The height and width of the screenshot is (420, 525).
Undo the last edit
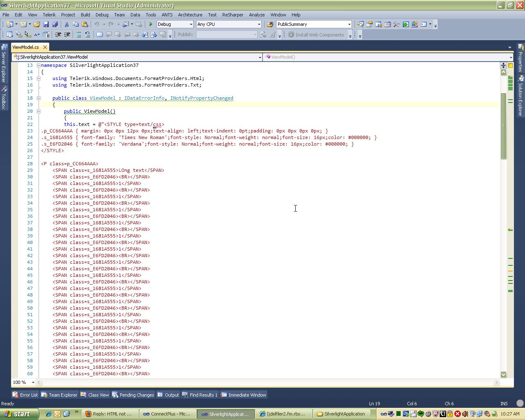[97, 24]
